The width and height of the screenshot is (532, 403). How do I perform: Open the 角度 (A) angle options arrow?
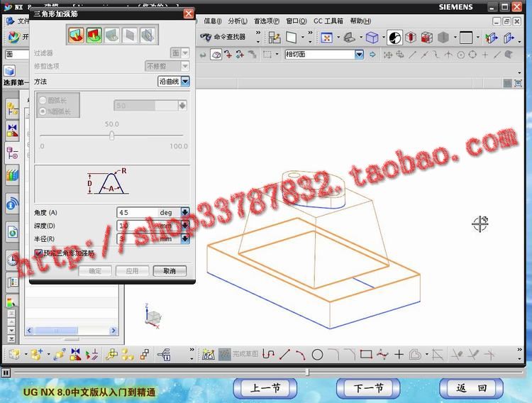click(185, 212)
